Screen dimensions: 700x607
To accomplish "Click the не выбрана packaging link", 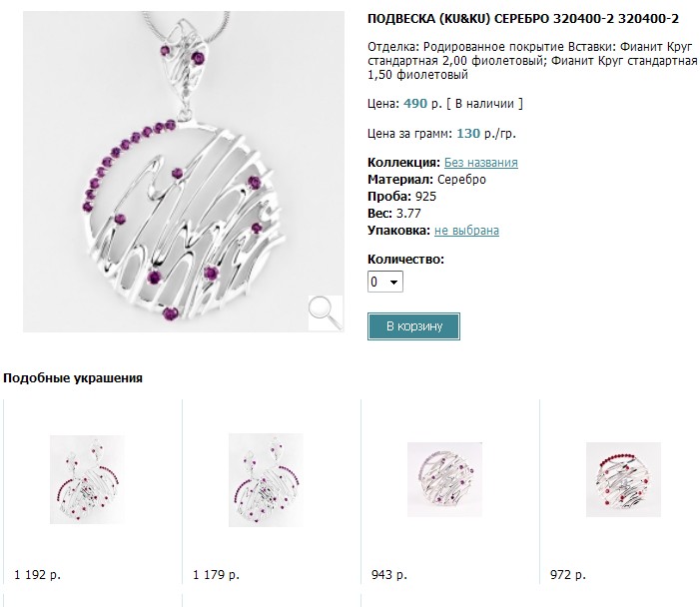I will point(466,231).
